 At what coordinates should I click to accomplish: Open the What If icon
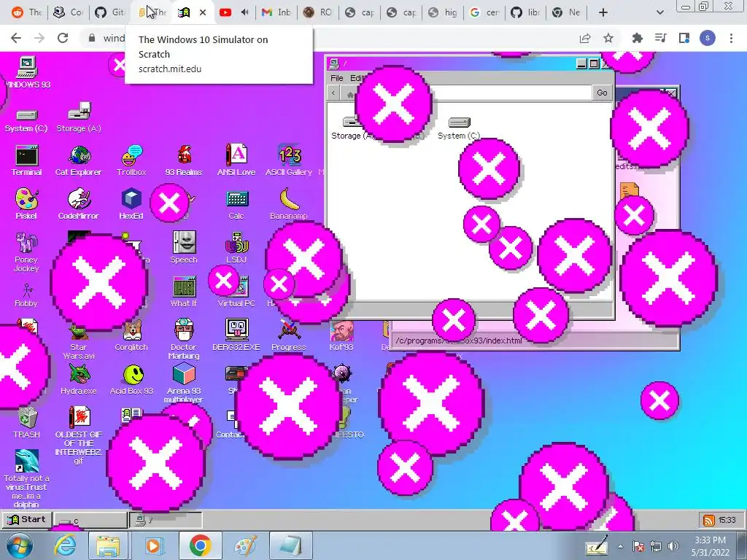[184, 292]
